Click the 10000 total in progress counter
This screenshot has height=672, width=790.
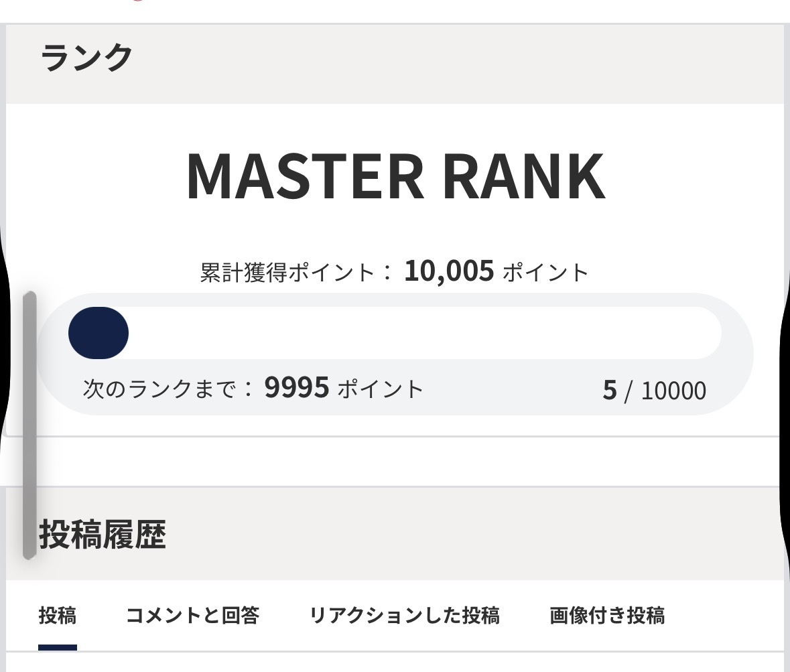point(673,391)
